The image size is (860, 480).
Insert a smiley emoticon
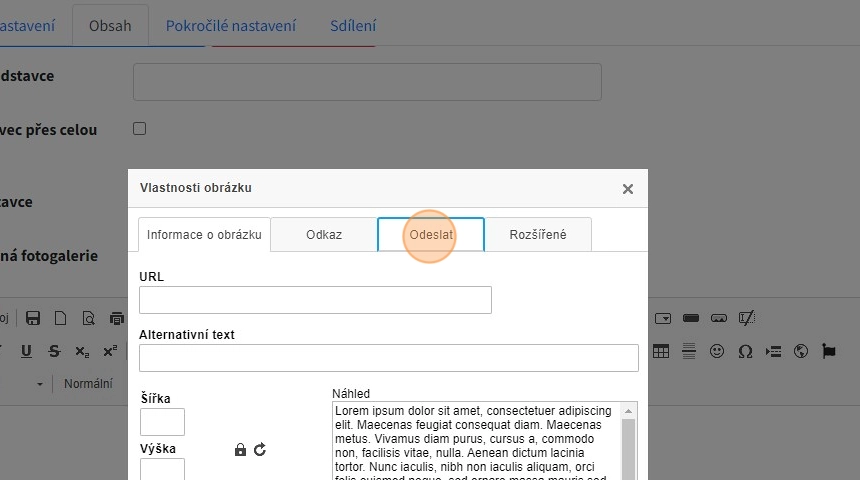click(x=717, y=351)
